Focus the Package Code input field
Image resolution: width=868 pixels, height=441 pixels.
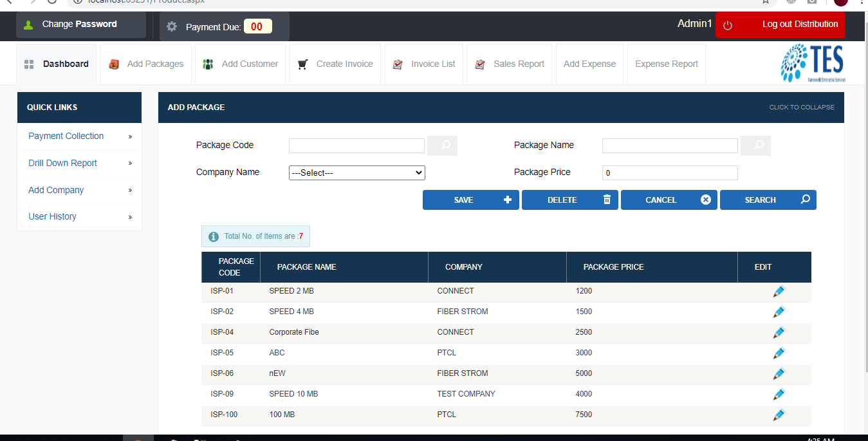[356, 145]
